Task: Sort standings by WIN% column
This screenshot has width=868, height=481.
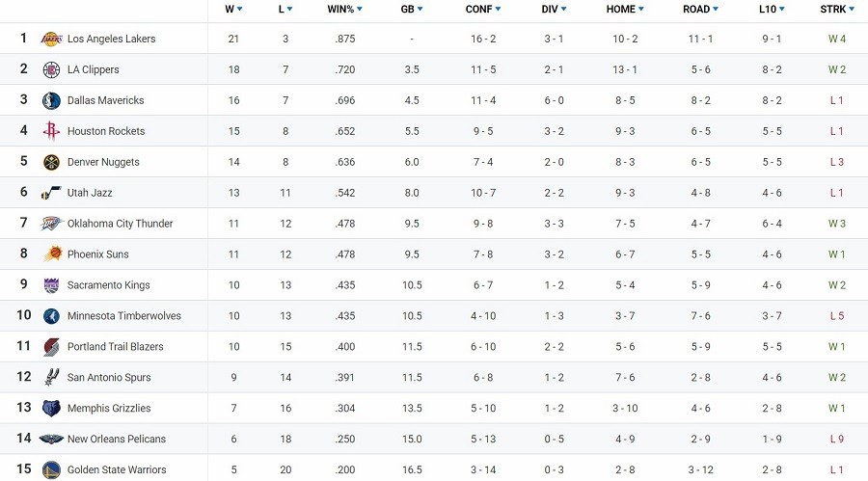Action: [x=345, y=9]
